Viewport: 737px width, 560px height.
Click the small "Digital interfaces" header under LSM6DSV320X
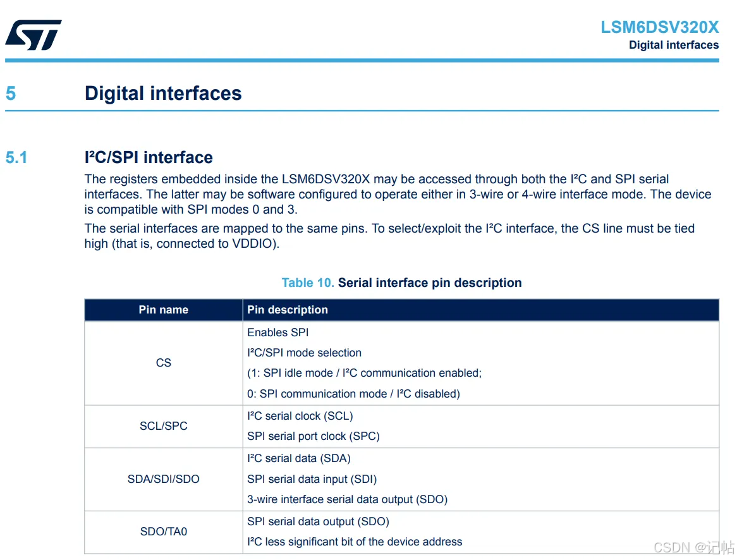(x=674, y=45)
